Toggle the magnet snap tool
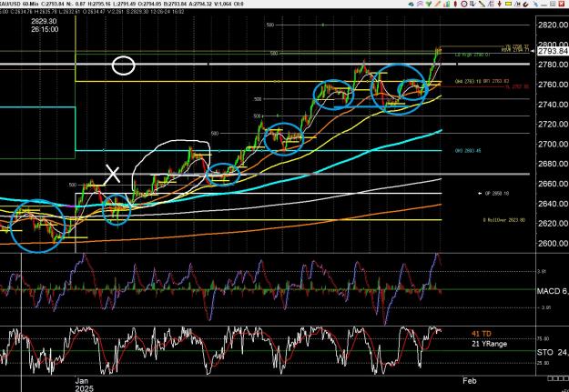Screen dimensions: 569x392 click(x=525, y=5)
